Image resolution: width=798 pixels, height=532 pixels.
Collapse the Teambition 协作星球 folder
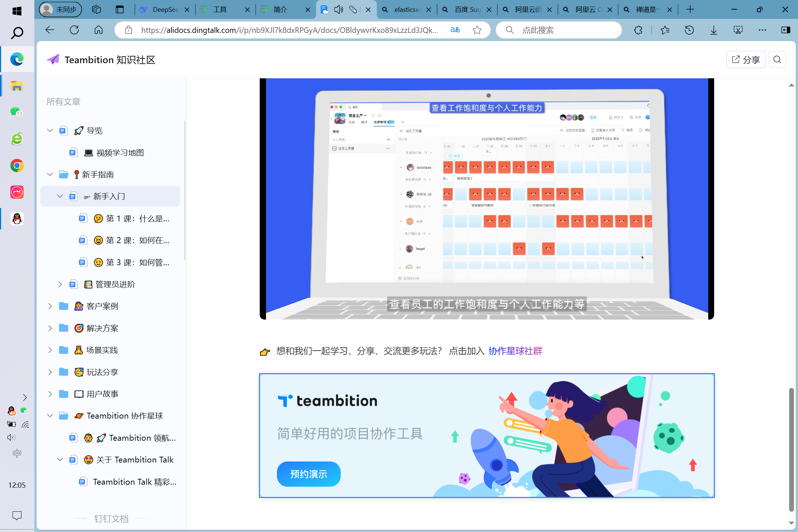50,416
